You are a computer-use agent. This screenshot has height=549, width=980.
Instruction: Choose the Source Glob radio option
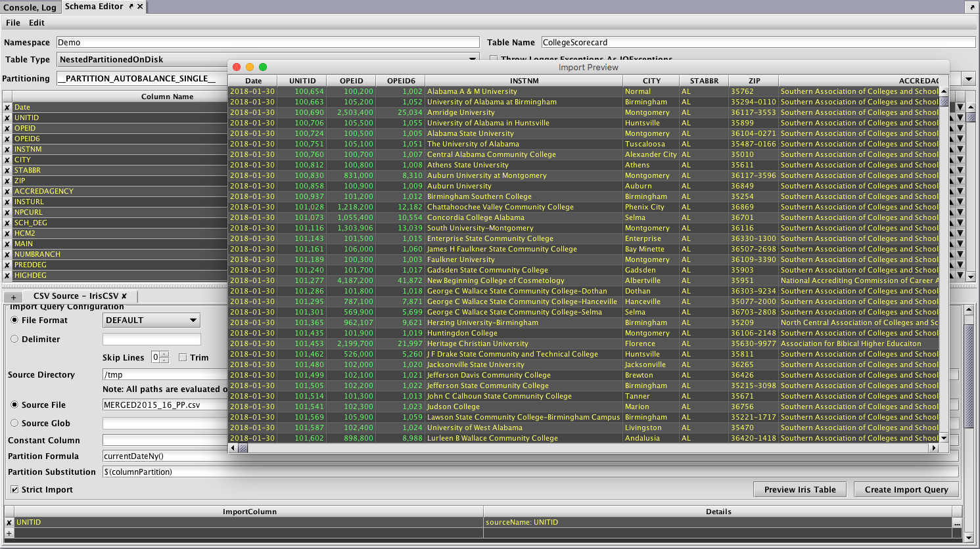click(14, 424)
